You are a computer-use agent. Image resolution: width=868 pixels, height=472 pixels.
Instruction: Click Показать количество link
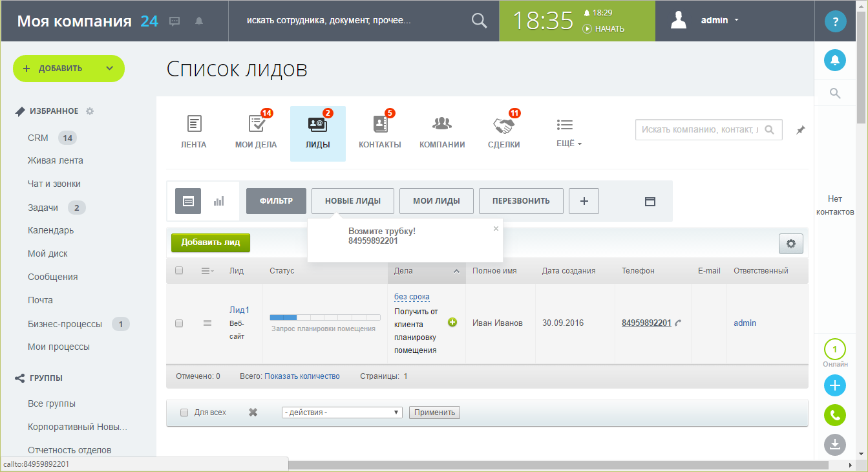click(302, 376)
